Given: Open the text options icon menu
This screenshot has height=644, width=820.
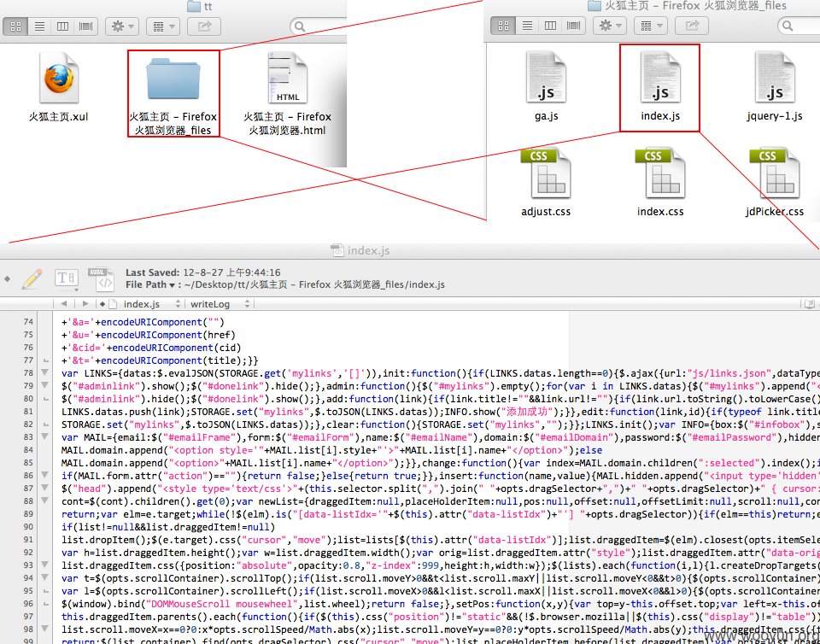Looking at the screenshot, I should point(67,278).
